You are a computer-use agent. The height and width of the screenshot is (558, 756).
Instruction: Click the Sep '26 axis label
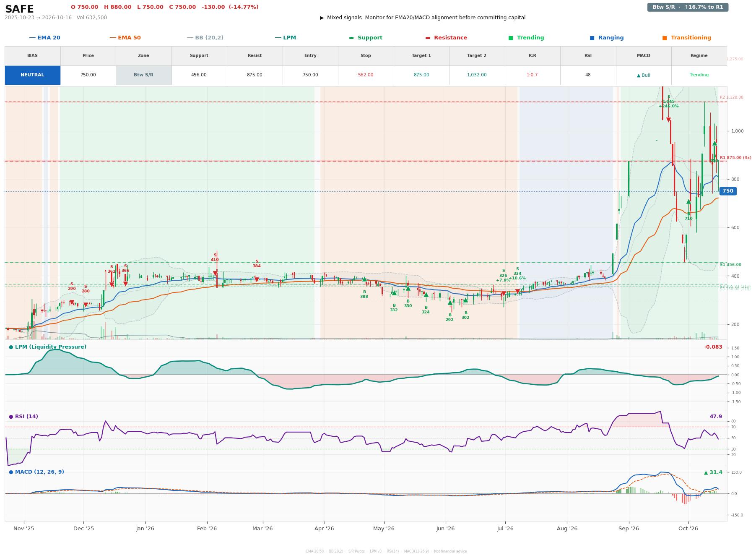(x=629, y=529)
